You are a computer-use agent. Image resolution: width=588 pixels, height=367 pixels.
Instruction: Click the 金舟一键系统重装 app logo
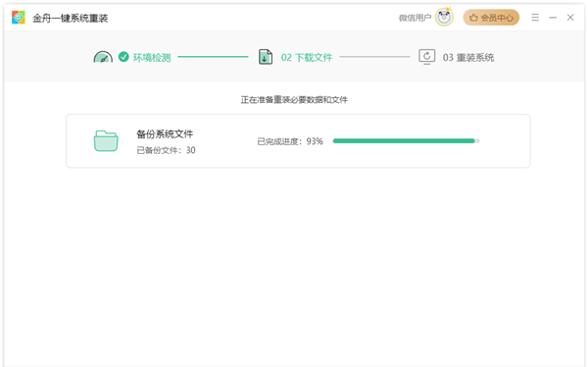(18, 18)
